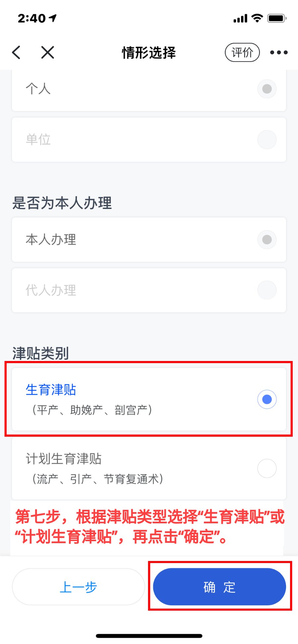This screenshot has width=298, height=644.
Task: Tap the back arrow icon
Action: coord(16,52)
